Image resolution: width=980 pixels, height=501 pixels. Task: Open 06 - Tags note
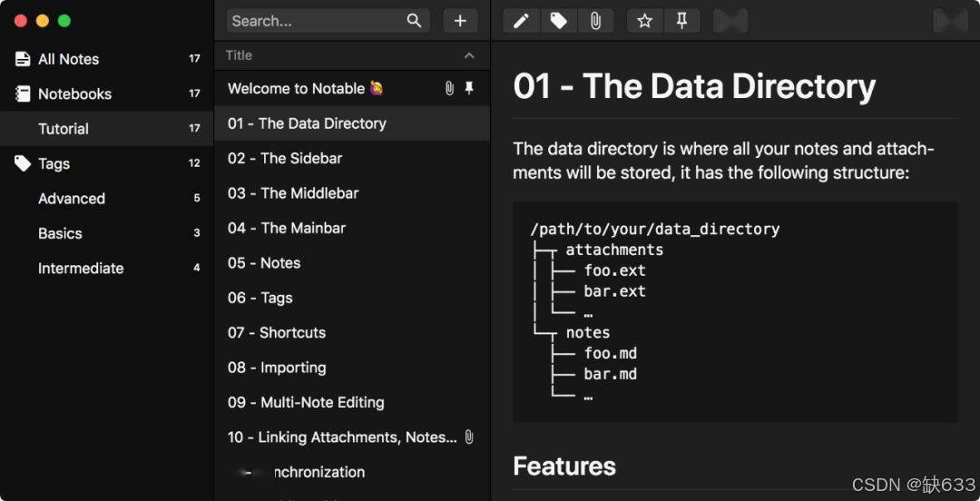pyautogui.click(x=352, y=298)
